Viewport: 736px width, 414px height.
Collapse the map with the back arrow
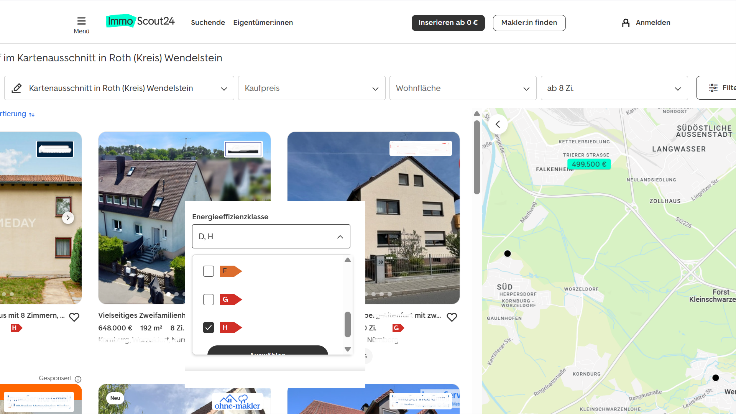[498, 124]
